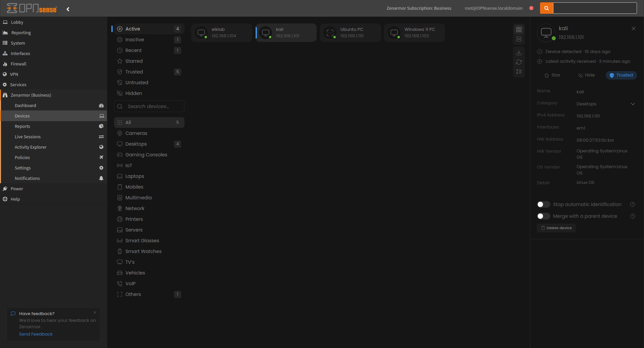Click the red status indicator dot
Image resolution: width=644 pixels, height=348 pixels.
pos(531,8)
